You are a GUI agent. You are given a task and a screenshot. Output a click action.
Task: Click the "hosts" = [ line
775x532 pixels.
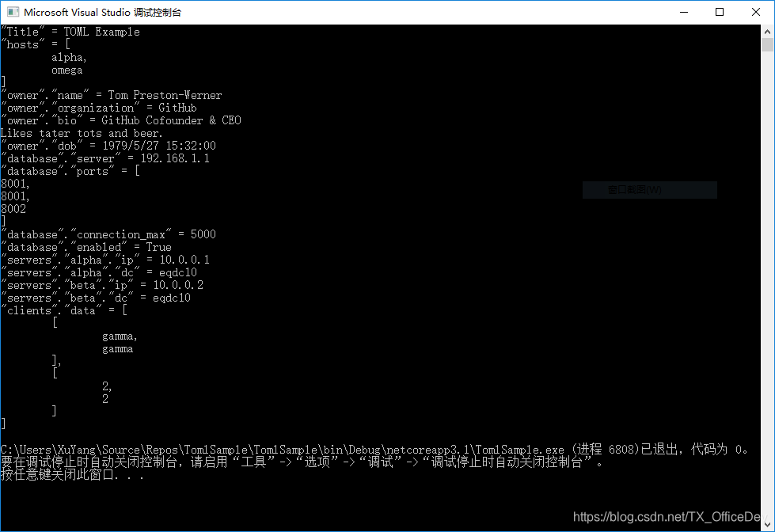[36, 44]
